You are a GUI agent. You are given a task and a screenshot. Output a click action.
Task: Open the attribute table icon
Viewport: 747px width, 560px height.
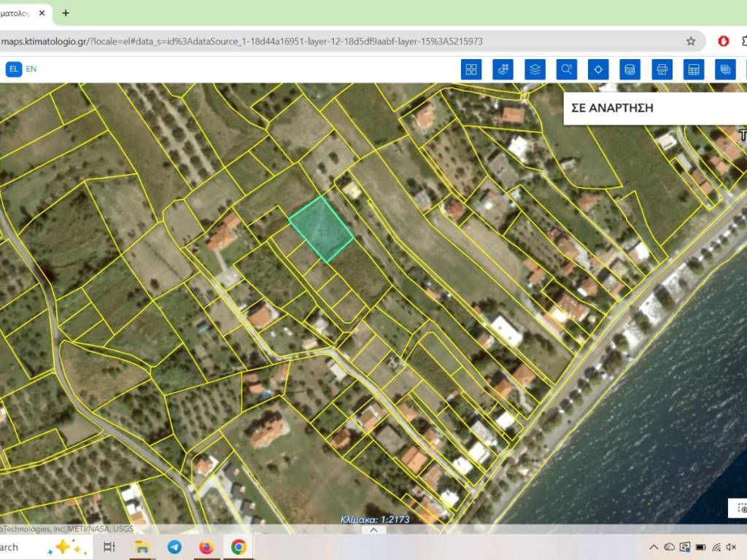coord(694,69)
